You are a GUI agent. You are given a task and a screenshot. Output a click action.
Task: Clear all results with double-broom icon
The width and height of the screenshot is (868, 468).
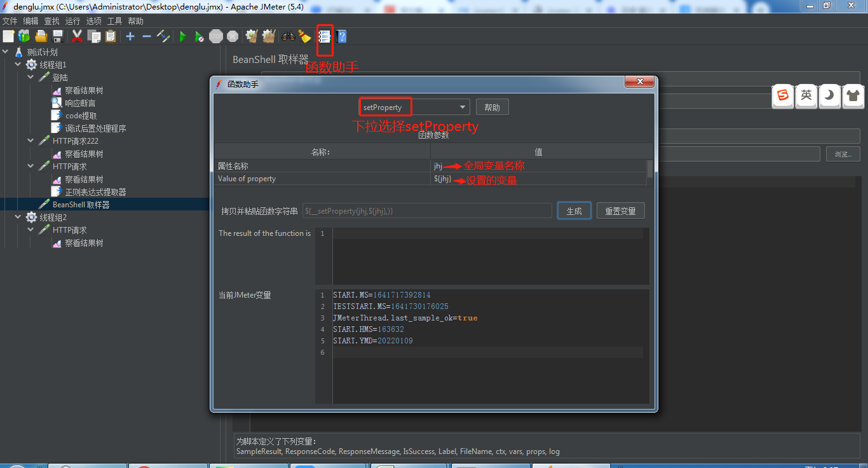pos(268,36)
